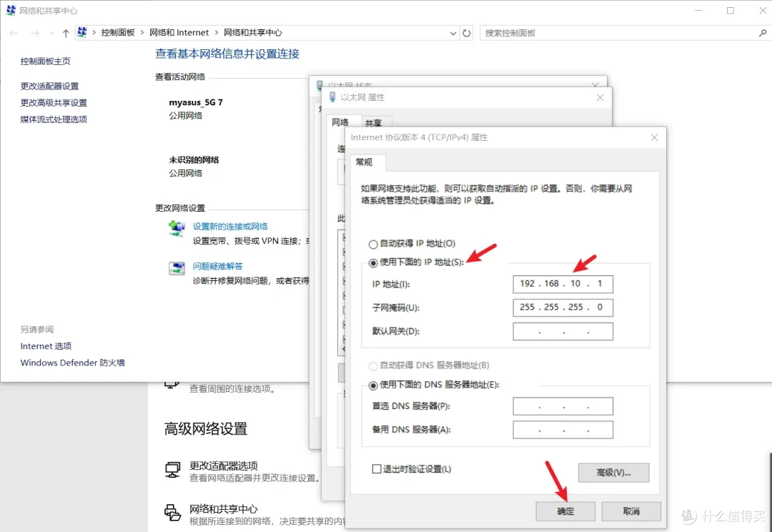Screen dimensions: 772x532
Task: Open the recent locations chevron beside the Forward arrow
Action: tap(51, 33)
